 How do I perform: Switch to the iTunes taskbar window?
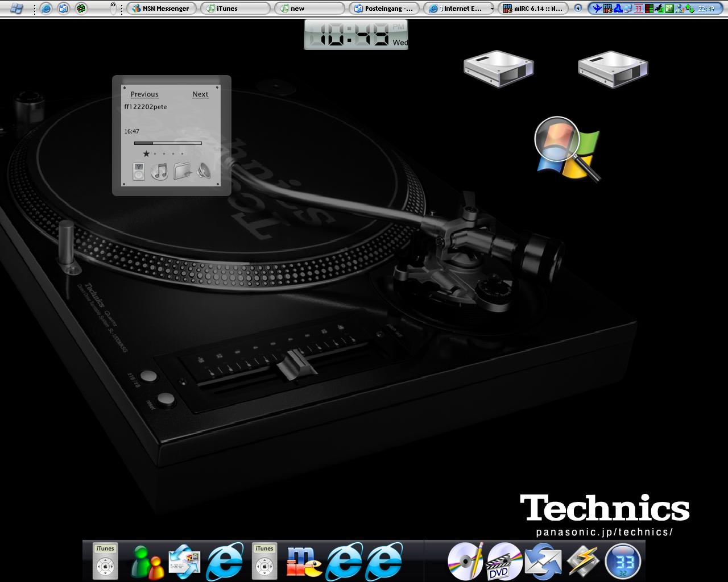pos(235,9)
